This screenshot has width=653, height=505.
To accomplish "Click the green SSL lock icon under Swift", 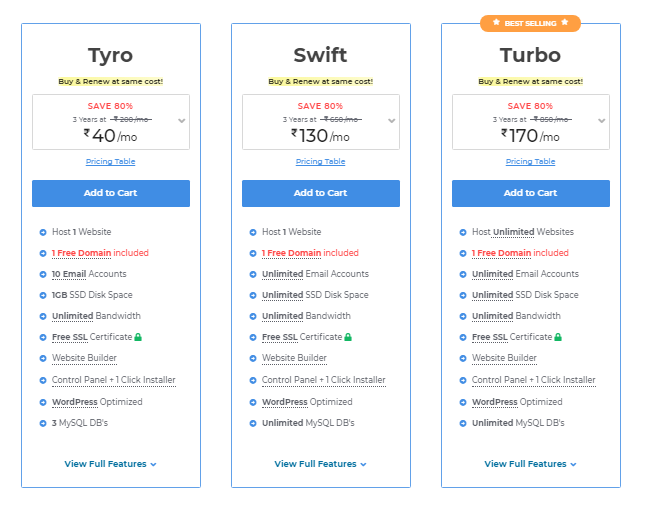I will (x=348, y=337).
